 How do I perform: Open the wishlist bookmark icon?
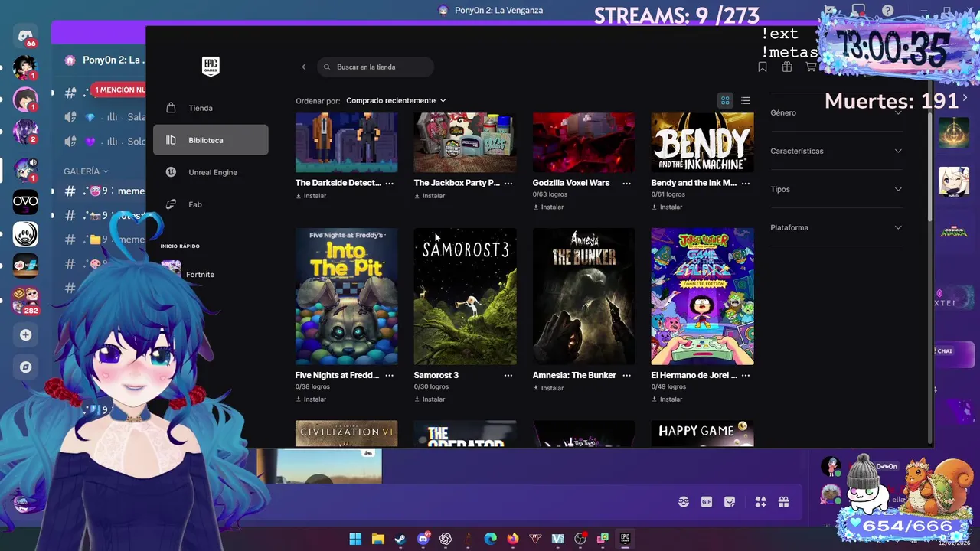(763, 67)
